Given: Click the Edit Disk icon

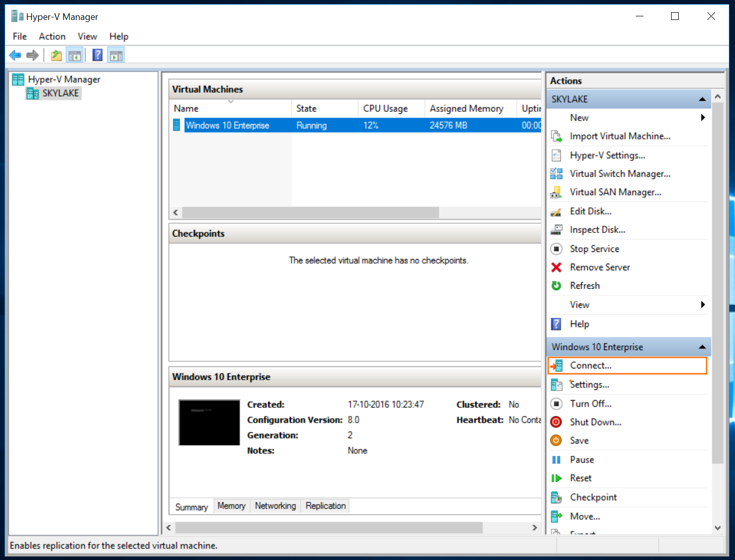Looking at the screenshot, I should pyautogui.click(x=557, y=212).
